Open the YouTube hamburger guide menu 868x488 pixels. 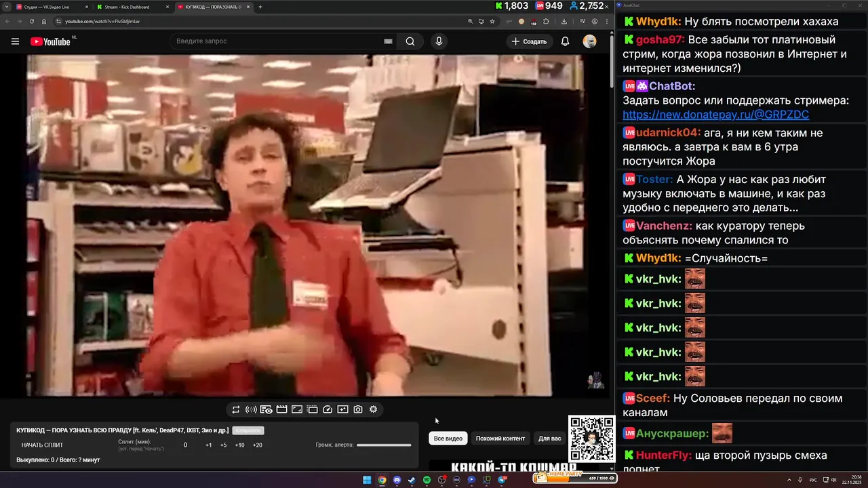(x=15, y=41)
